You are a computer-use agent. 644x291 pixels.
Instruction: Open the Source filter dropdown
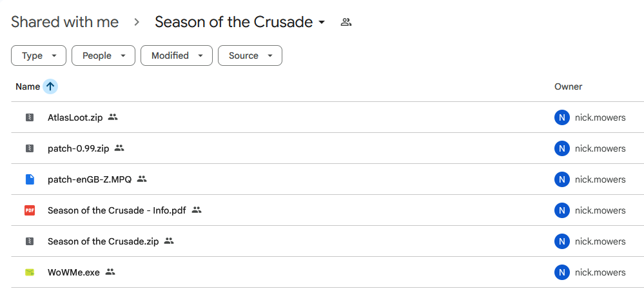250,55
